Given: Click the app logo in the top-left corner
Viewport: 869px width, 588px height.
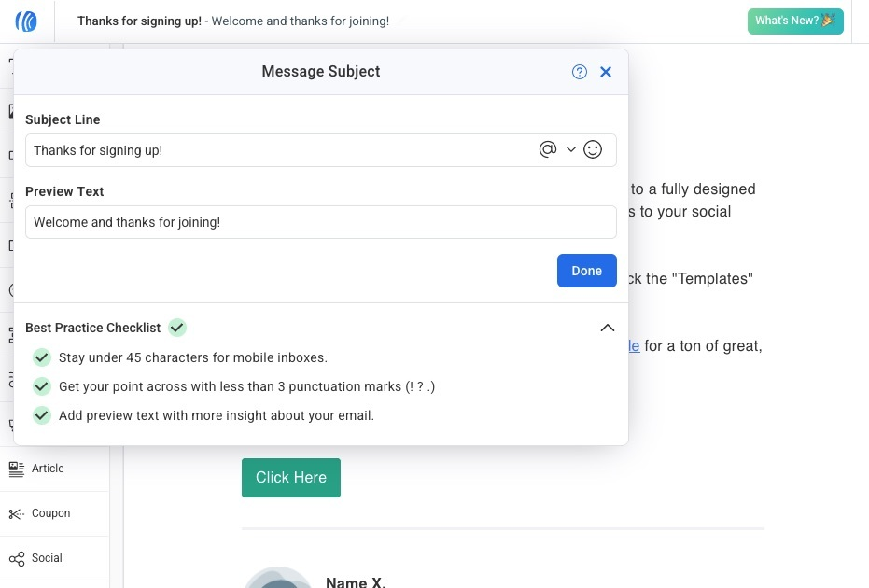Looking at the screenshot, I should click(26, 21).
